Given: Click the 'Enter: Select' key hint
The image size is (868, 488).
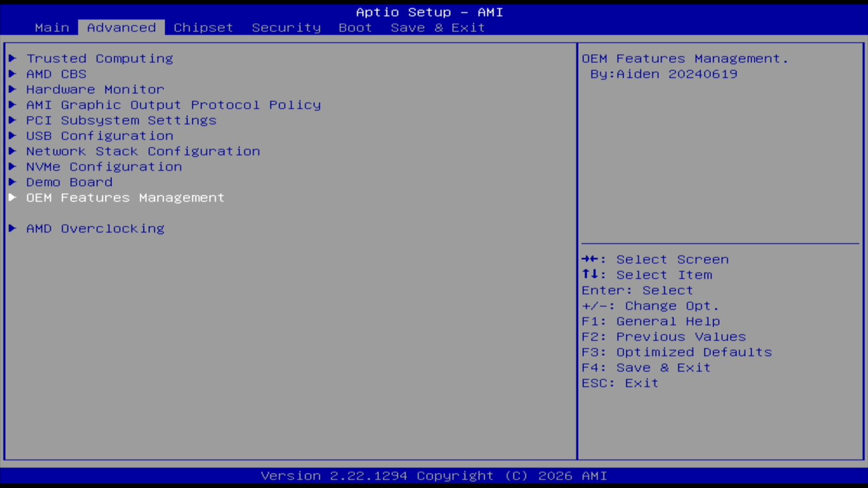Looking at the screenshot, I should point(638,290).
